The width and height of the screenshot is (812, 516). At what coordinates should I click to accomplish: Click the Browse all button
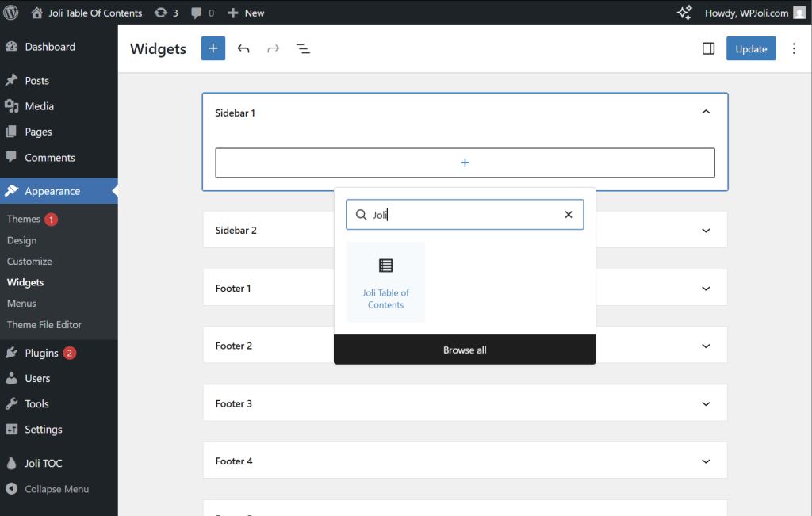click(465, 350)
